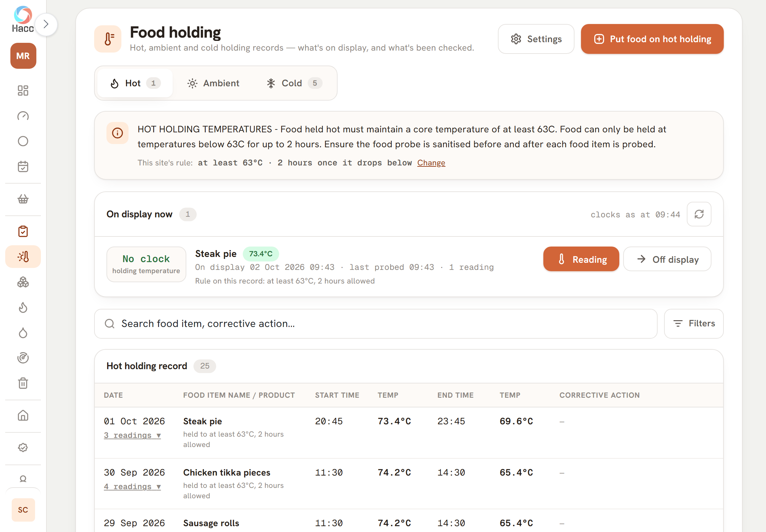Select the food holding thermometer sidebar icon
The height and width of the screenshot is (532, 766).
coord(23,257)
